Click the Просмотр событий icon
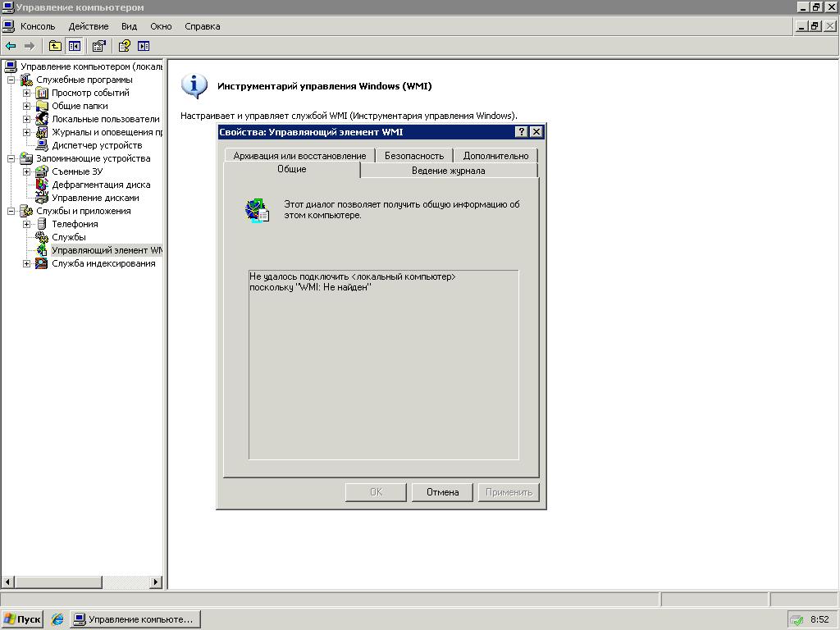 pyautogui.click(x=42, y=94)
